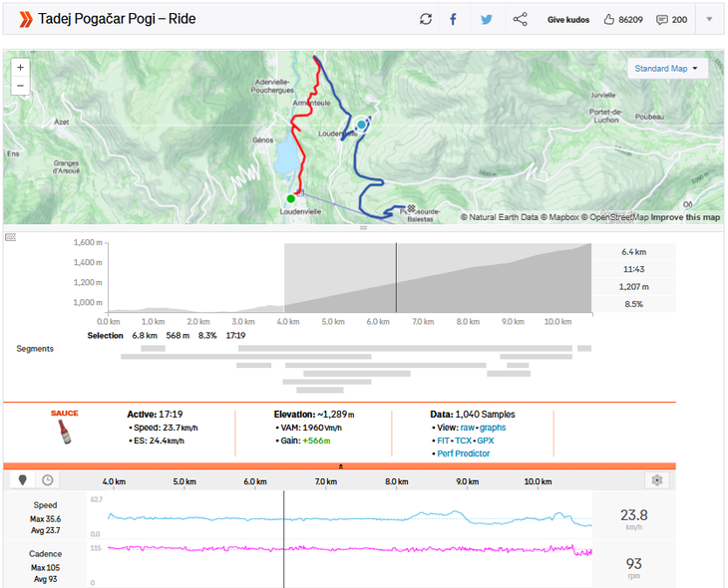This screenshot has height=588, width=728.
Task: Zoom in on the map
Action: coord(21,67)
